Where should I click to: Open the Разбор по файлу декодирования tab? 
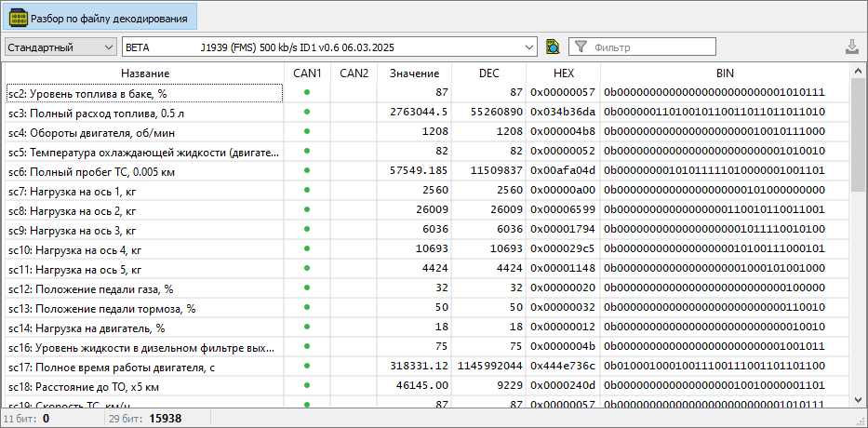point(109,18)
